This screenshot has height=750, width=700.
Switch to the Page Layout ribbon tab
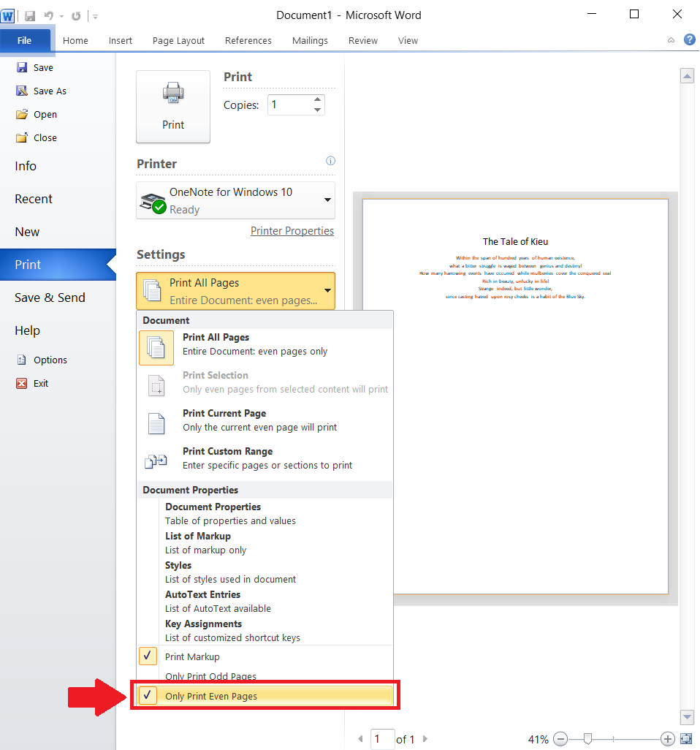tap(178, 41)
